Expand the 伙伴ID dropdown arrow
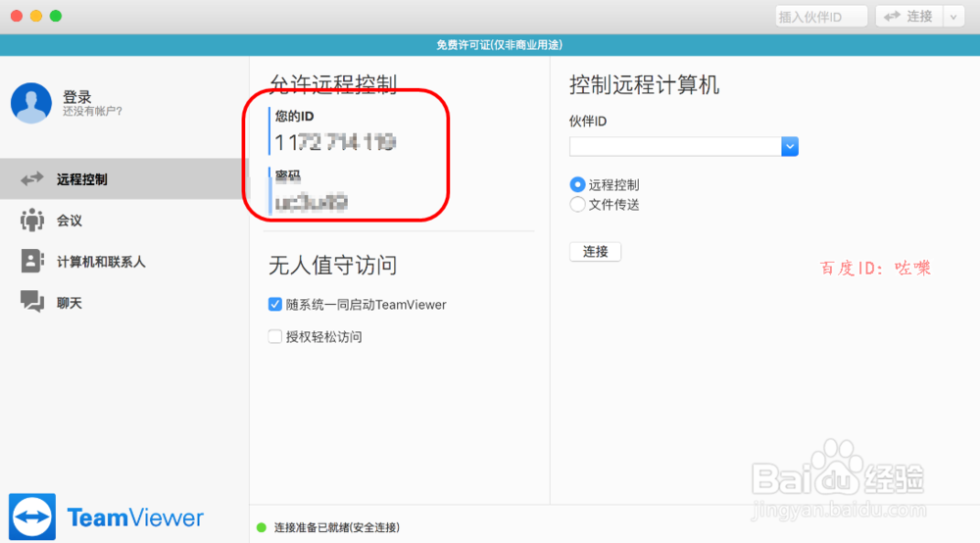Viewport: 980px width, 543px height. click(x=789, y=146)
